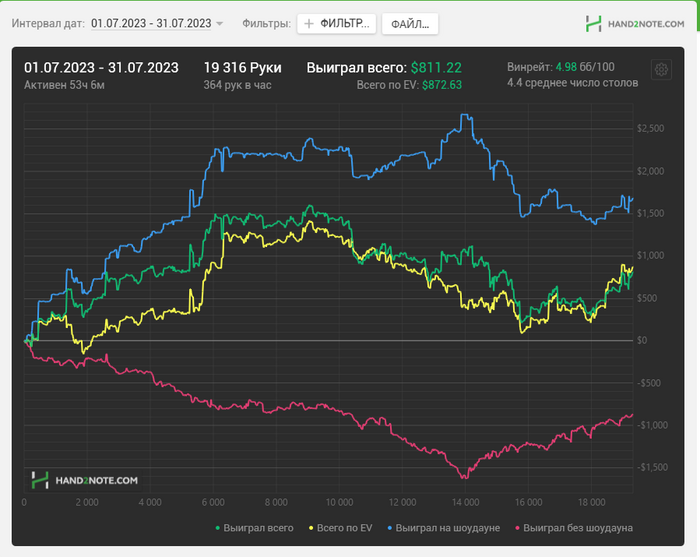This screenshot has height=557, width=700.
Task: Click the Винрейт 4.98 бб/100 text
Action: click(x=561, y=67)
